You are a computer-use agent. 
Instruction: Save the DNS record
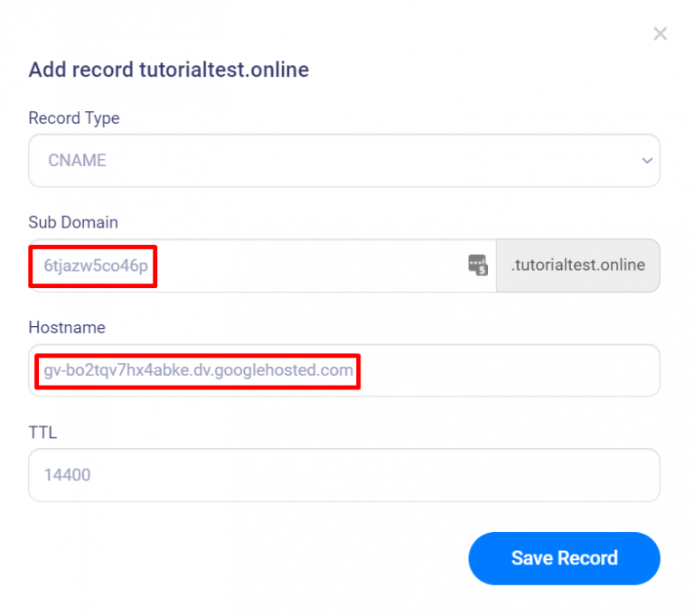pos(564,558)
